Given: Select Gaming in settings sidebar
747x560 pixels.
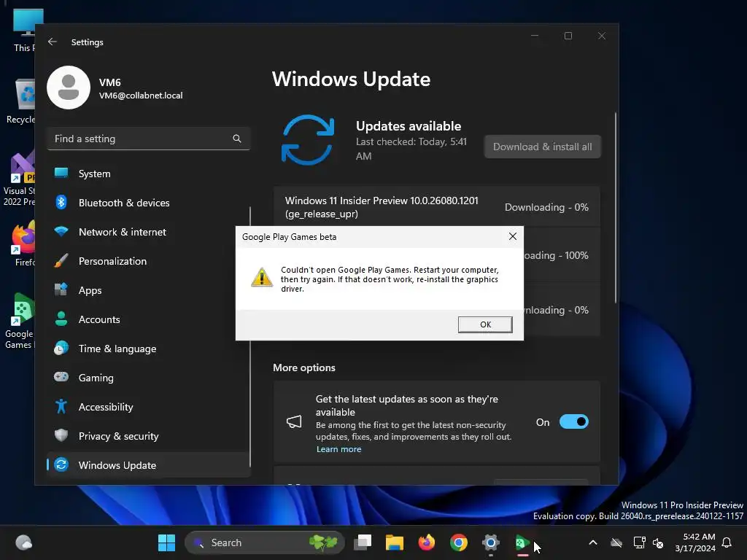Looking at the screenshot, I should 149,378.
